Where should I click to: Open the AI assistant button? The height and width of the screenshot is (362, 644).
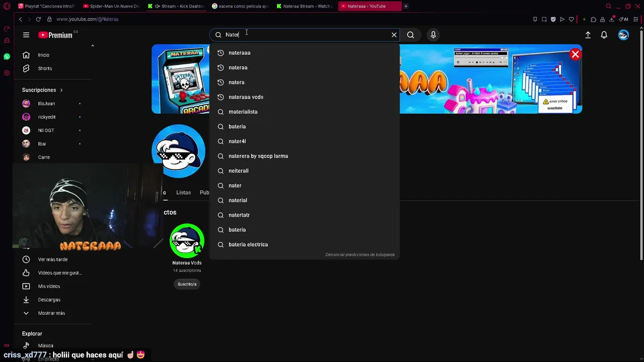point(623,19)
